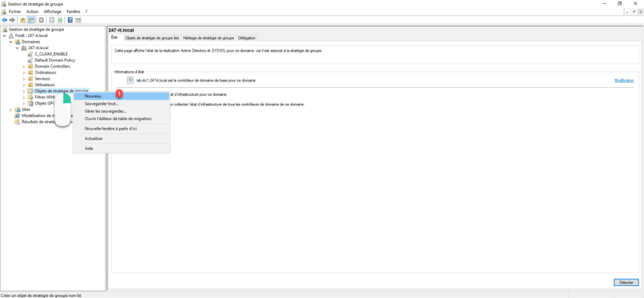Screen dimensions: 644x298
Task: Collapse the Forêt : 247-it.local node
Action: (5, 35)
